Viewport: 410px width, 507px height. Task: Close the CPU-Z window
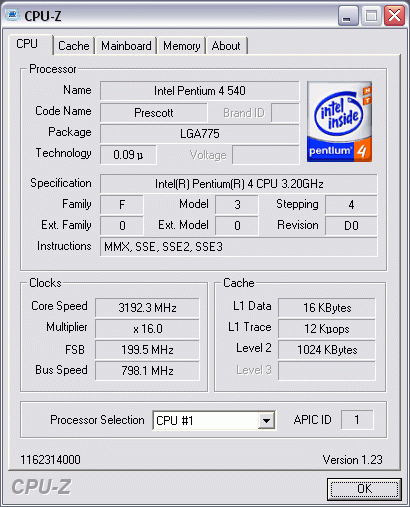point(394,15)
